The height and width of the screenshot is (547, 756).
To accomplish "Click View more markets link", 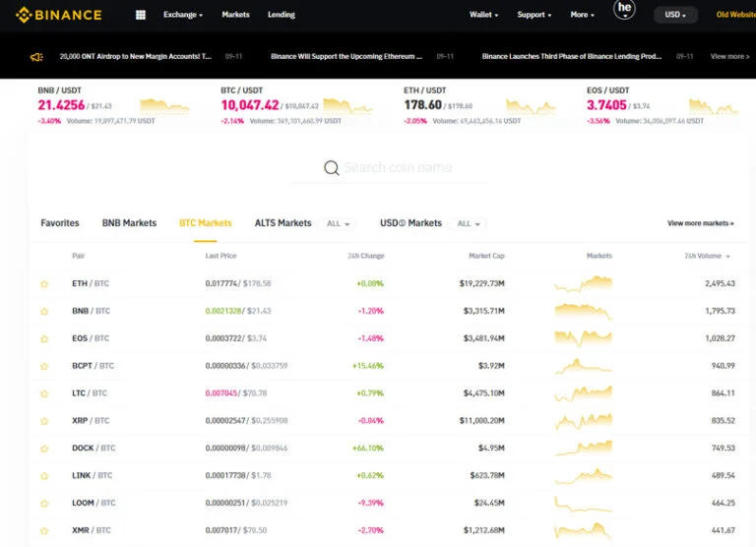I will tap(701, 223).
